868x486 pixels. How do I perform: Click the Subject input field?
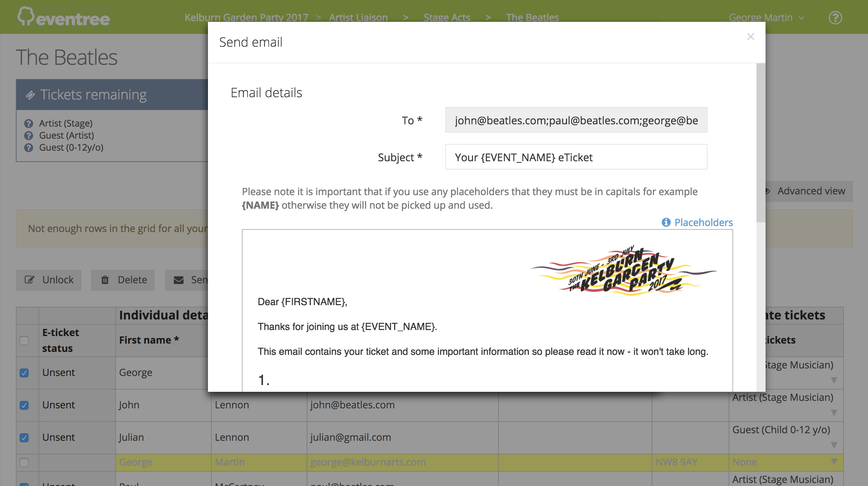[x=576, y=157]
